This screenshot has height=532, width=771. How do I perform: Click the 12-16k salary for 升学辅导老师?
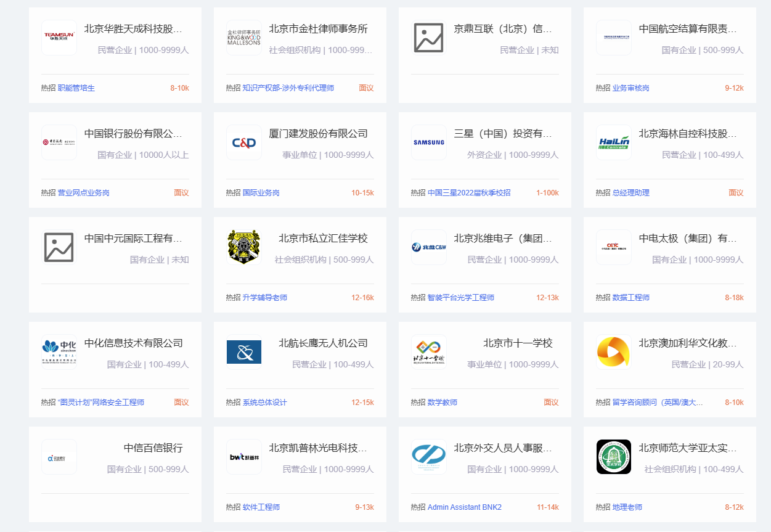pos(362,298)
